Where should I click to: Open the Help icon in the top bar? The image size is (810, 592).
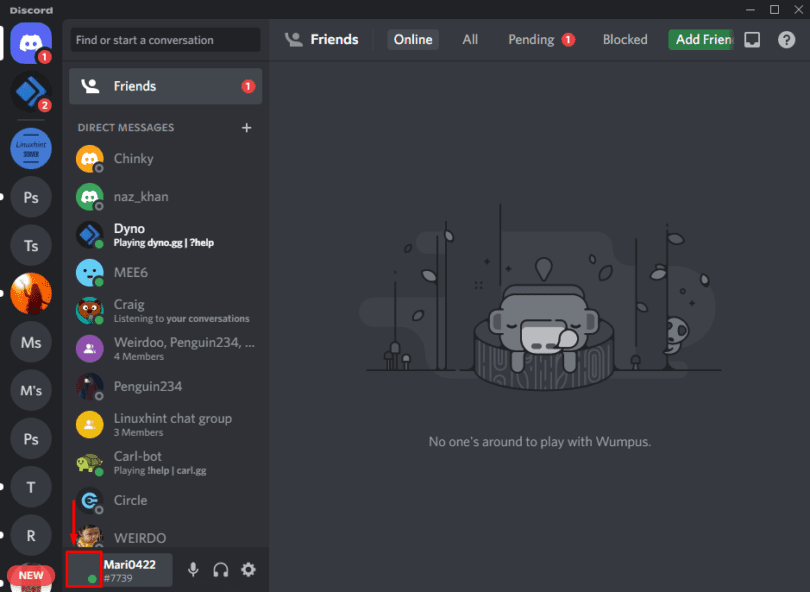[789, 40]
